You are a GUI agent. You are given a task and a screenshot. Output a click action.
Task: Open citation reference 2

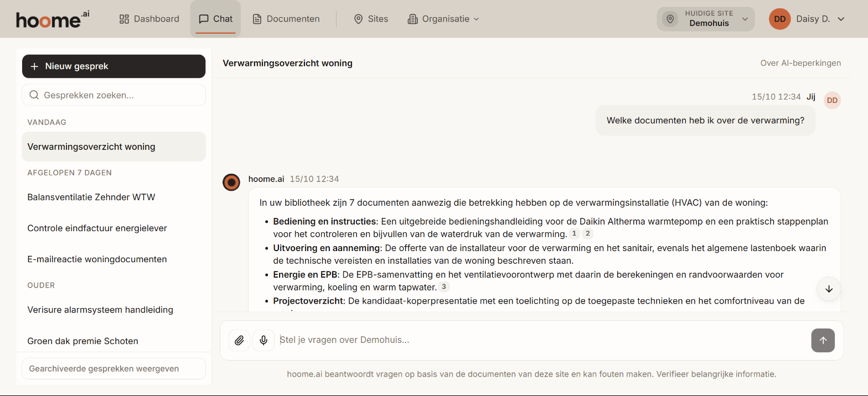(x=588, y=233)
